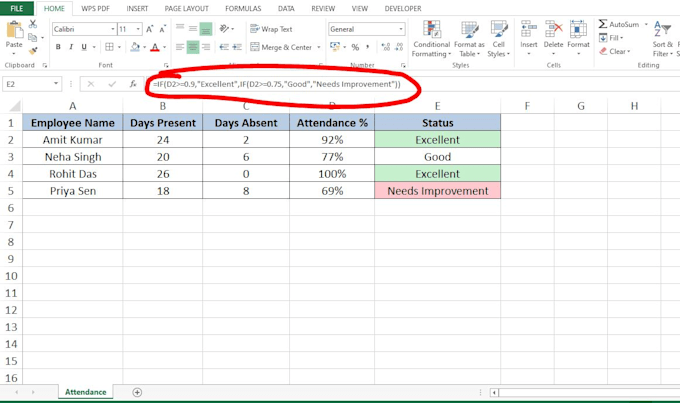Align text left
The image size is (680, 403).
point(180,47)
